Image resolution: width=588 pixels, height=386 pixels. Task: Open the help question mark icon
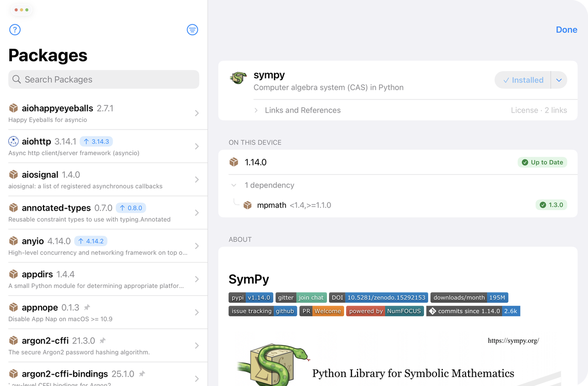15,30
